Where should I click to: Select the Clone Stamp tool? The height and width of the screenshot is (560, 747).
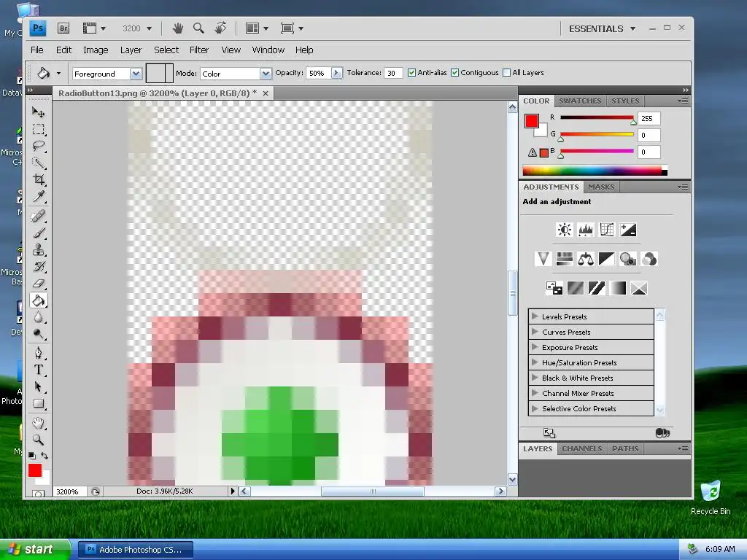(39, 250)
